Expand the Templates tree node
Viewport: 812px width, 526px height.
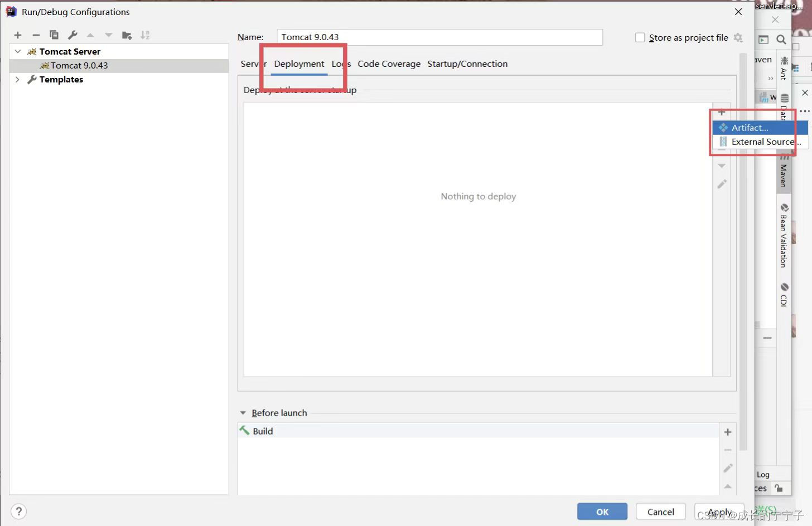coord(18,80)
